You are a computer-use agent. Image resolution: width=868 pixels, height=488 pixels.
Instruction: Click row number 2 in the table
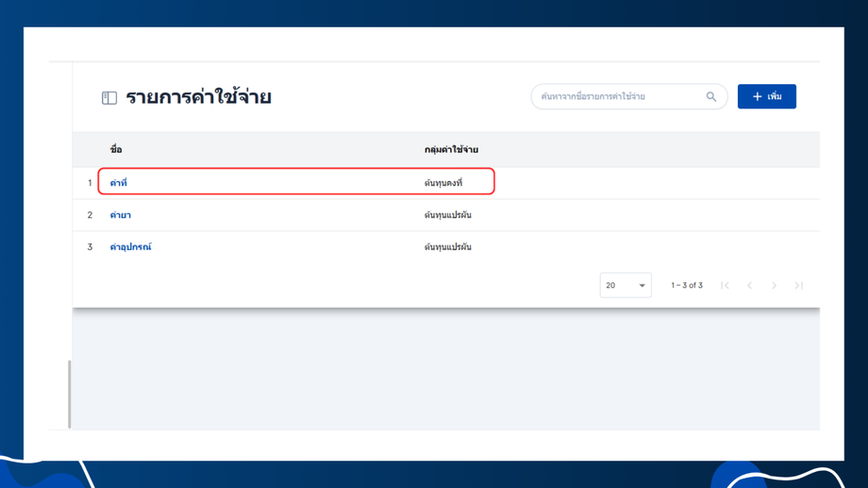tap(90, 215)
